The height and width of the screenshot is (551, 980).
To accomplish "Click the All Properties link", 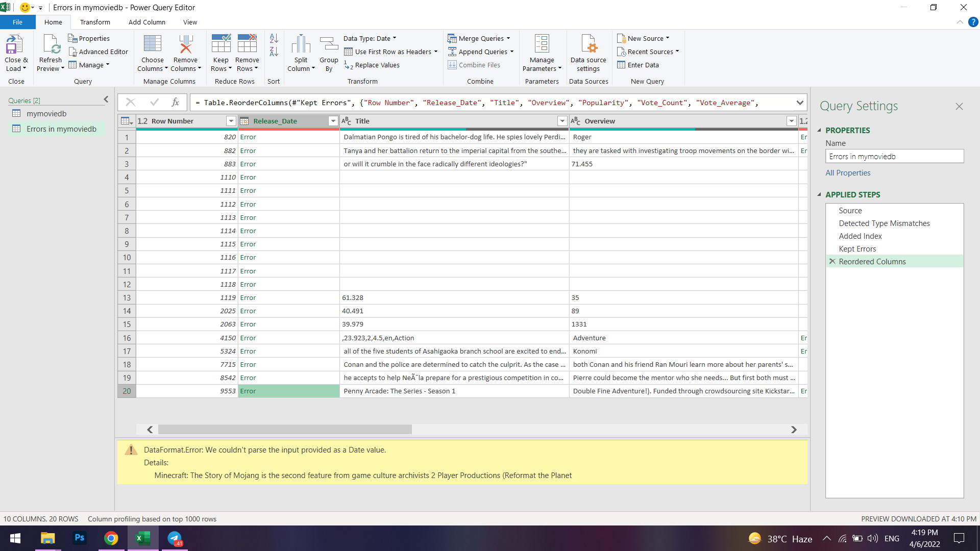I will tap(848, 172).
